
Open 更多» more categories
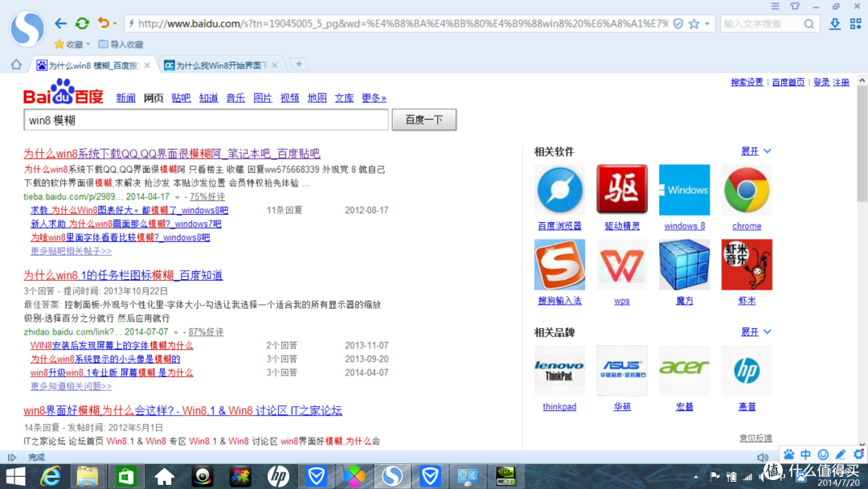(x=374, y=98)
